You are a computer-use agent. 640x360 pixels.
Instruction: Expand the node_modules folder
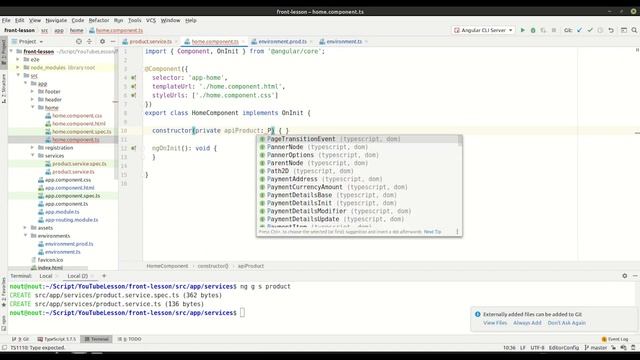[x=18, y=67]
